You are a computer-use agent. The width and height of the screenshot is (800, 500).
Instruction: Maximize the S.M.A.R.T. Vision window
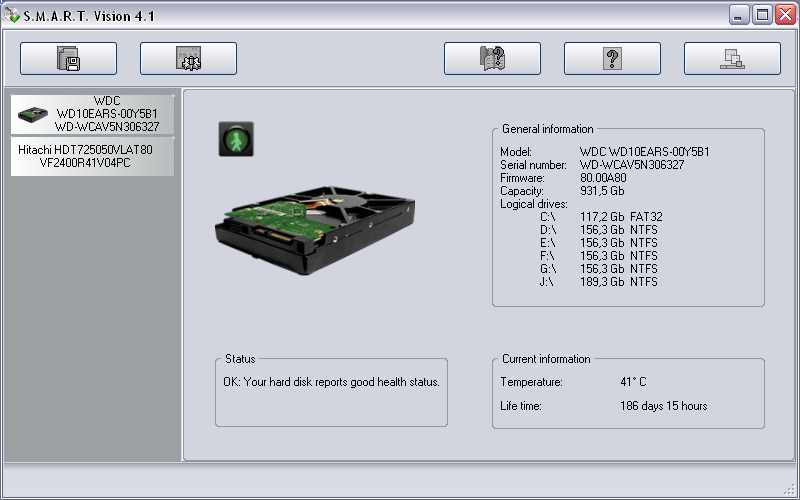click(x=762, y=15)
